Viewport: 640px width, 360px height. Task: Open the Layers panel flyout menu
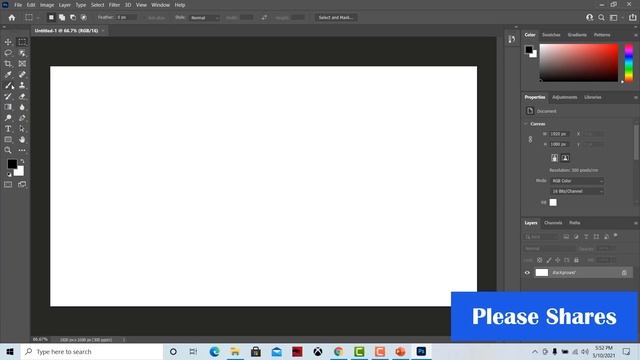[x=636, y=223]
